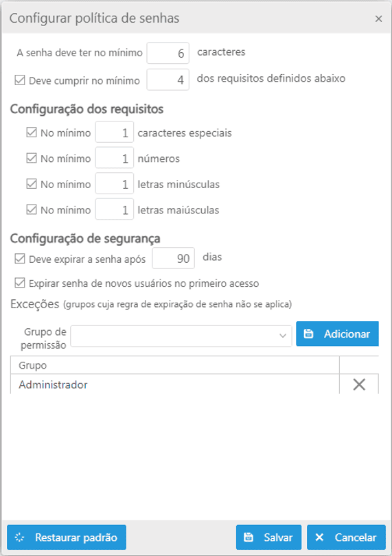Open the Grupo de permissão dropdown
392x556 pixels.
coord(181,336)
